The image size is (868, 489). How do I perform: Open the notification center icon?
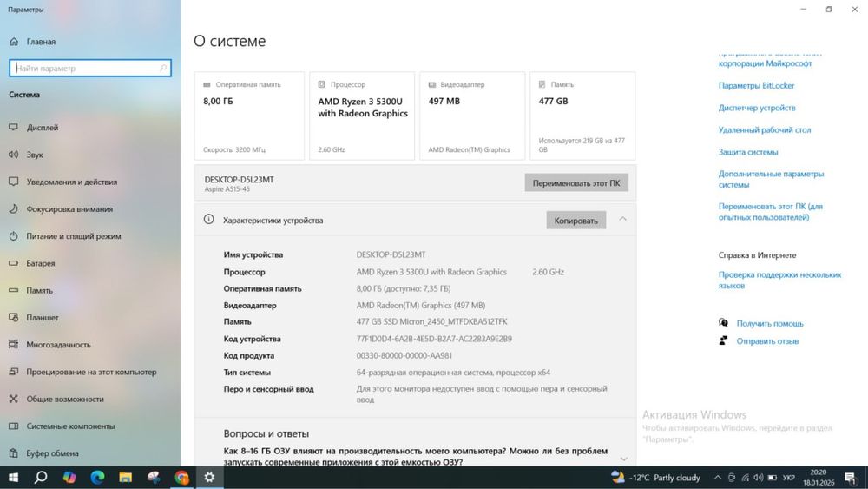pyautogui.click(x=851, y=478)
